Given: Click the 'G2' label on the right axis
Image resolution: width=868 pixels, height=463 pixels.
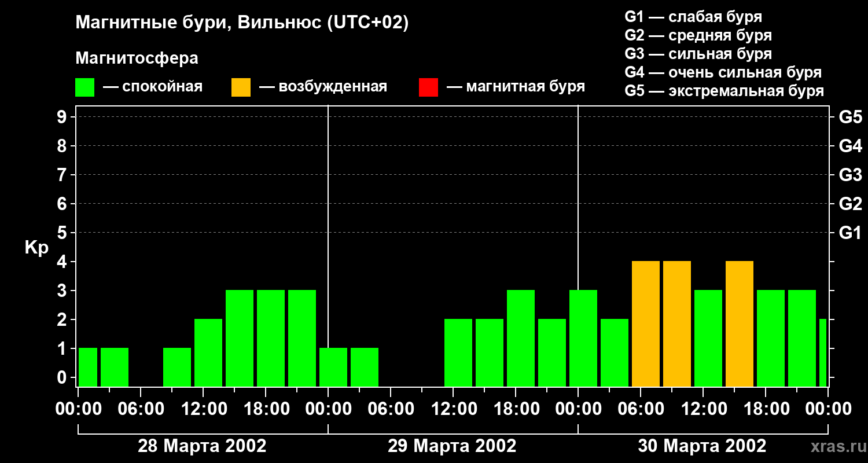Looking at the screenshot, I should pos(851,204).
